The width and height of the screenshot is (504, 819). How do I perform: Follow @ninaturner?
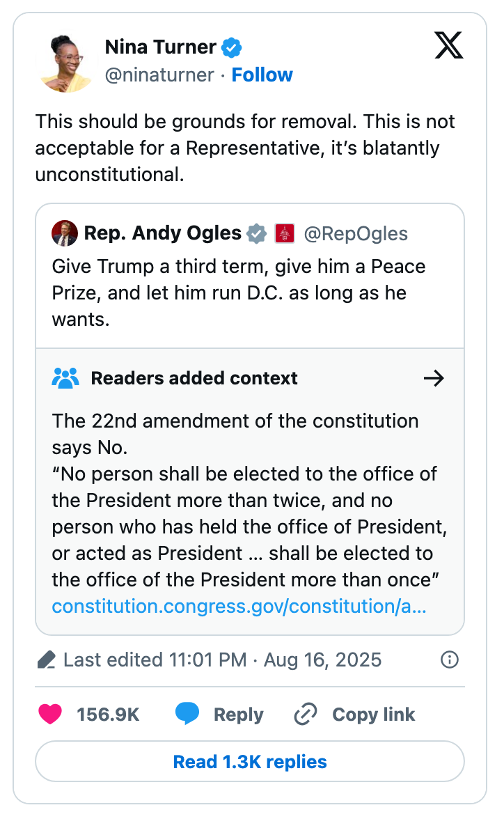[262, 75]
